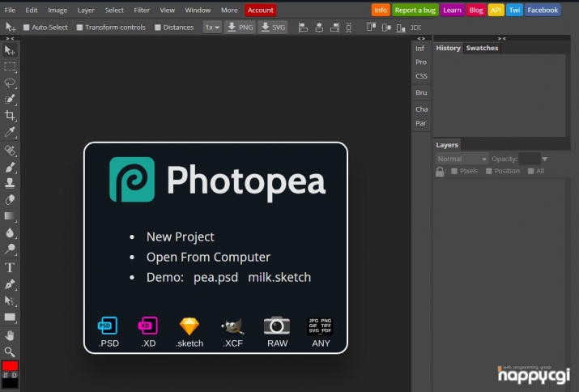
Task: Select the Pen tool
Action: 10,284
